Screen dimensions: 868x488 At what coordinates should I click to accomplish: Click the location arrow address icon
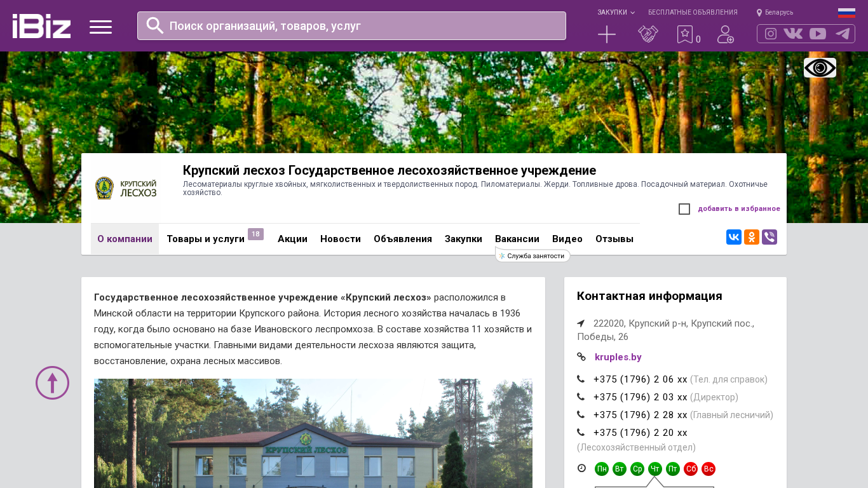tap(581, 323)
